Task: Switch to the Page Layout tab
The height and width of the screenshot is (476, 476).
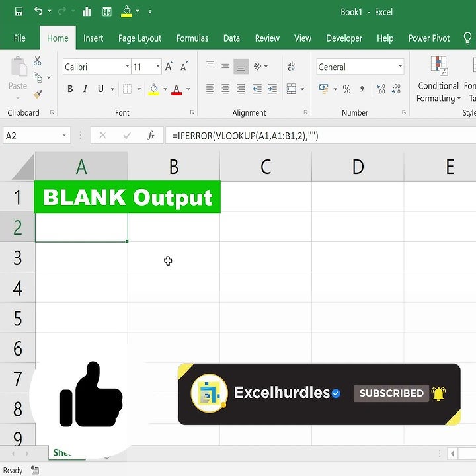Action: tap(139, 38)
